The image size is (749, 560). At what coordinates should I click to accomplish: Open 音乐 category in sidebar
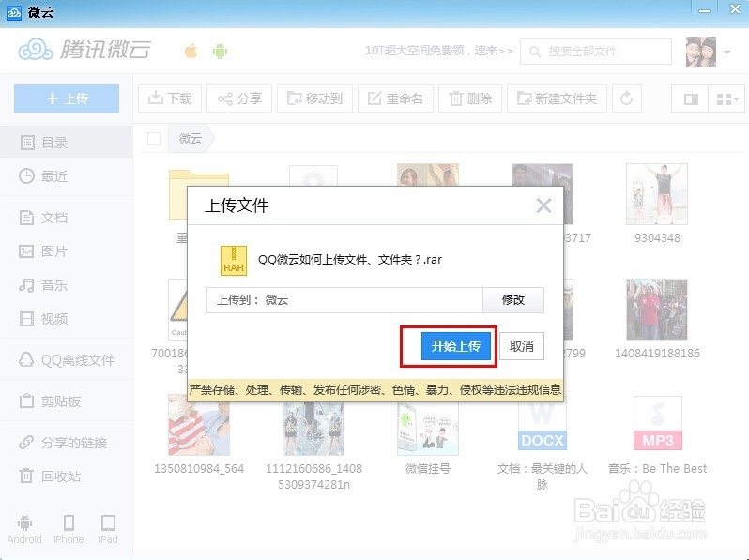pos(67,285)
